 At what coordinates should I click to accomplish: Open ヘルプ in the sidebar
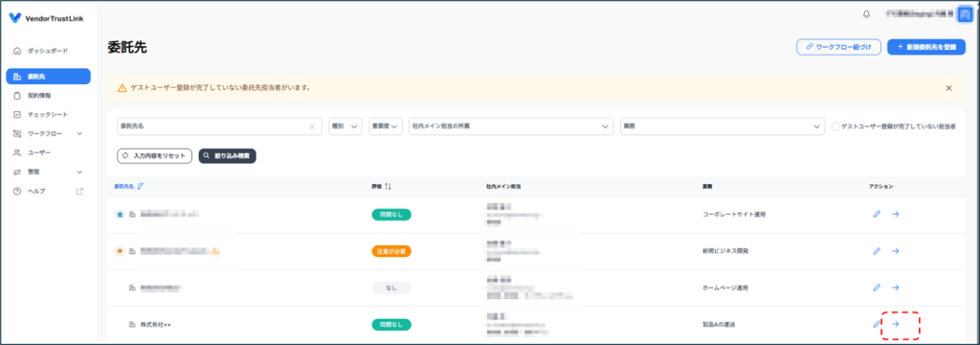coord(48,191)
